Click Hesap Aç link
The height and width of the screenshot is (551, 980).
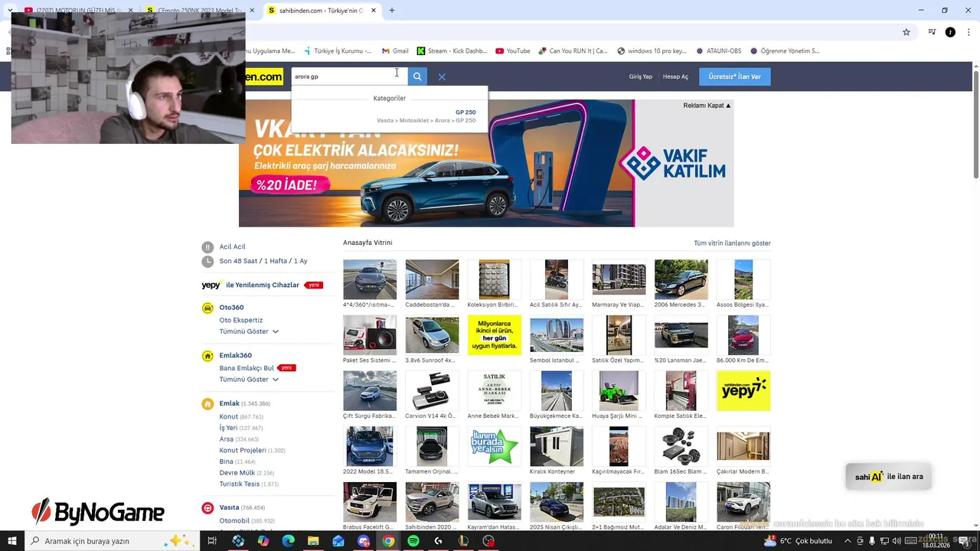click(x=675, y=77)
